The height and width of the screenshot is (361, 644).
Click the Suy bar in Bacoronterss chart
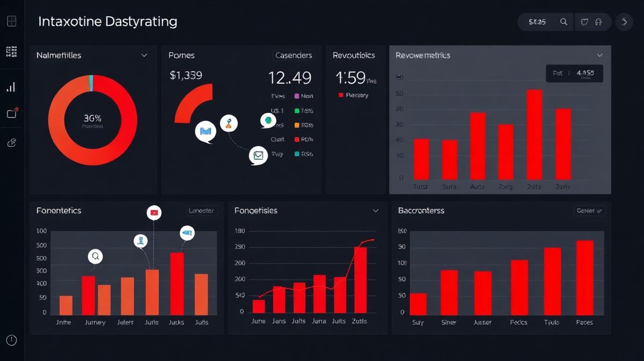pyautogui.click(x=418, y=305)
